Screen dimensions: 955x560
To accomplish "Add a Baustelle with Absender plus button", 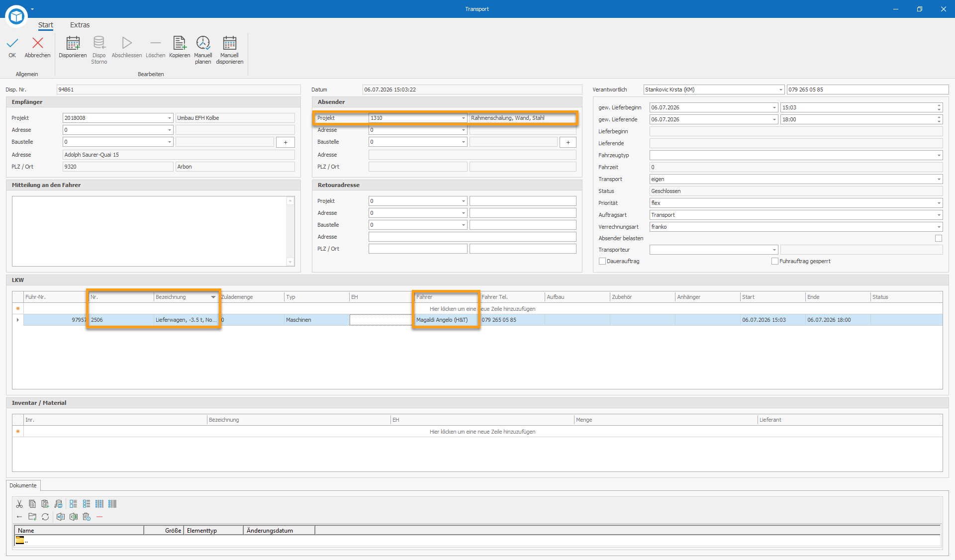I will coord(568,142).
